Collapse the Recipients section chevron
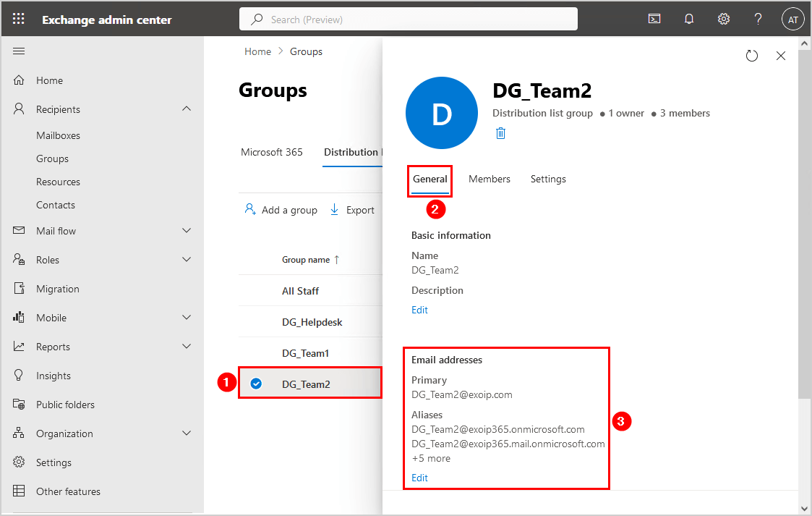 coord(187,109)
